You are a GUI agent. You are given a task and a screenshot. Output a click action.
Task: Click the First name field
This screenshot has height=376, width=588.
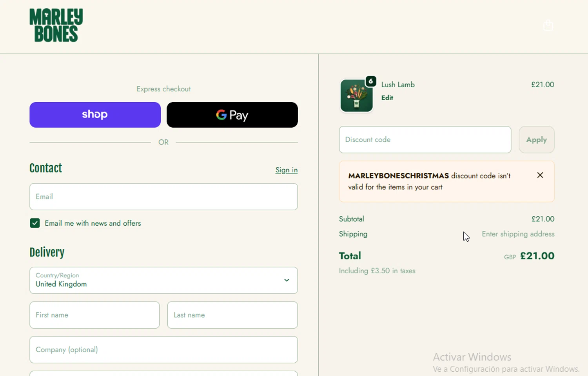(x=94, y=315)
